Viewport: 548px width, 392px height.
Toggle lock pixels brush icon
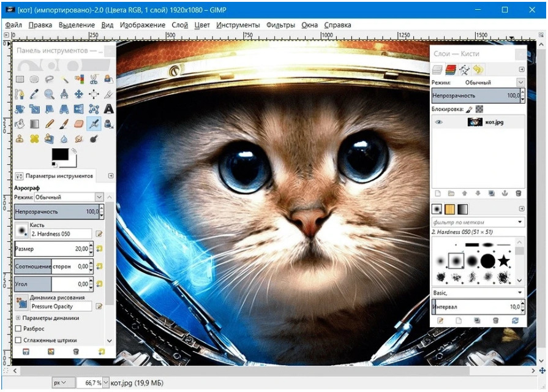pyautogui.click(x=470, y=110)
